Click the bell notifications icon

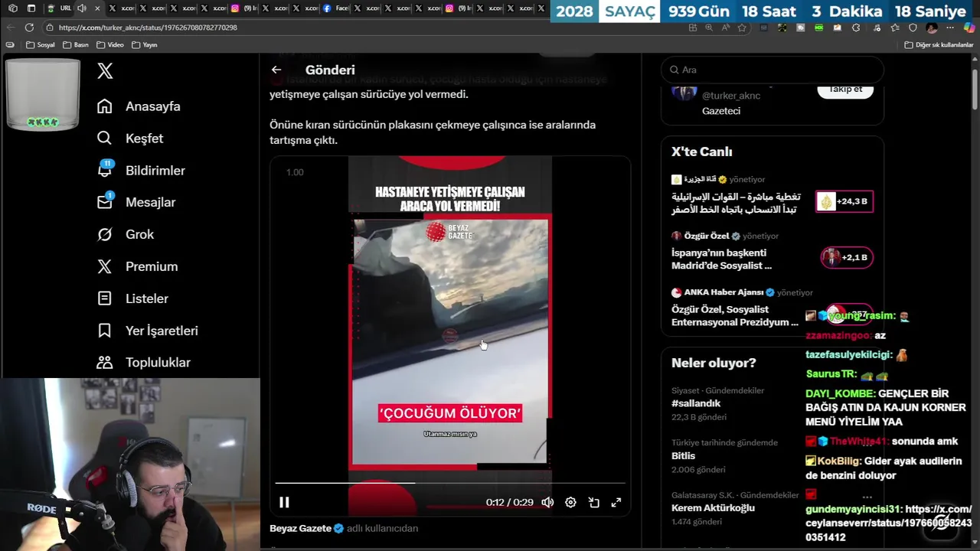(x=105, y=170)
